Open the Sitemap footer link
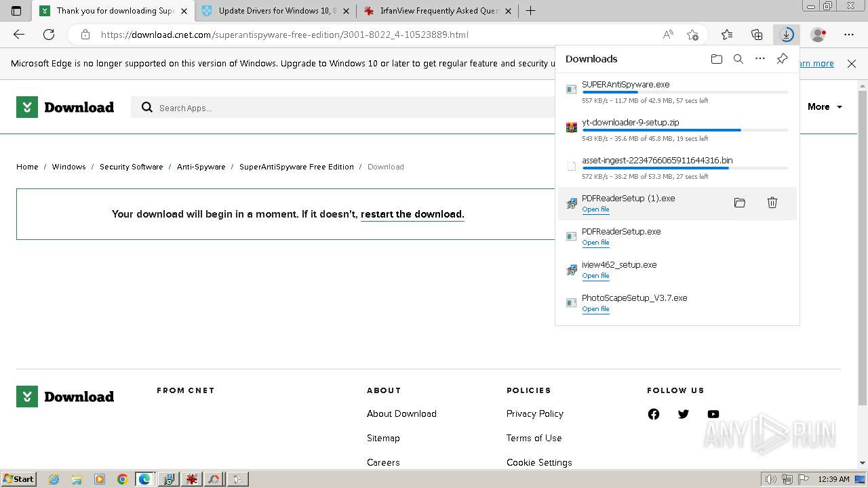The image size is (868, 488). coord(383,438)
